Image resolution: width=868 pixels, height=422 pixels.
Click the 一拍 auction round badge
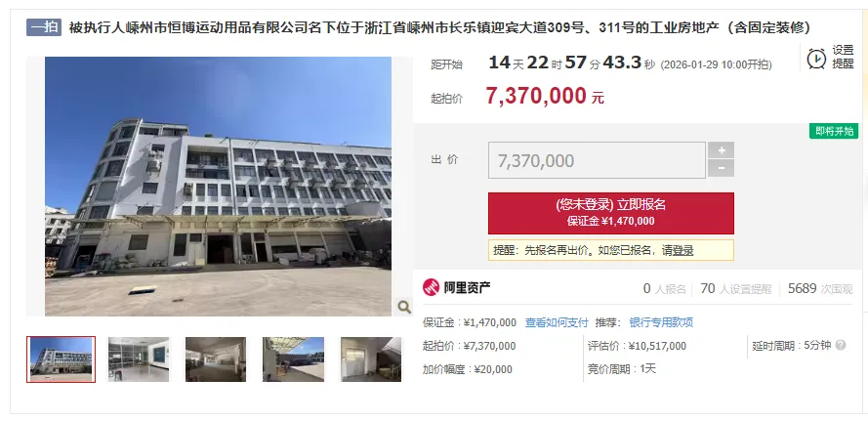point(44,27)
